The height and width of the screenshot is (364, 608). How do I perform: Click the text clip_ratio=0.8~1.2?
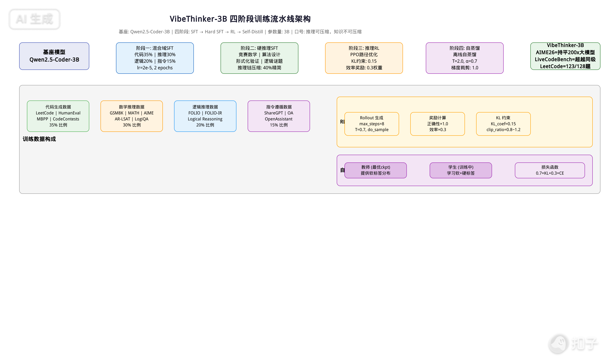[503, 130]
